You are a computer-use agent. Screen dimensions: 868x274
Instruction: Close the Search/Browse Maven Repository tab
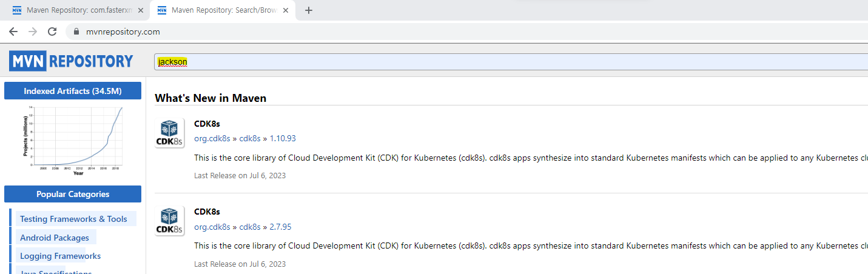tap(284, 10)
